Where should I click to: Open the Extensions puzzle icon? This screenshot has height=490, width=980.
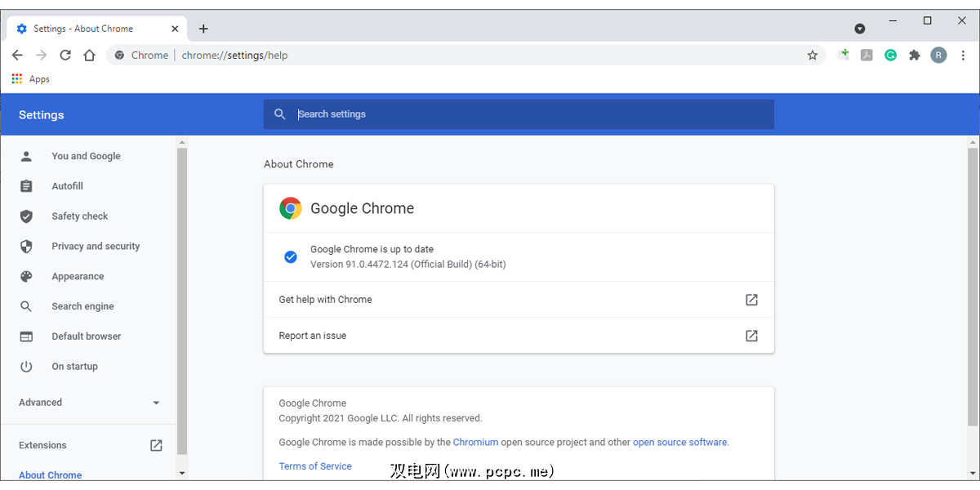tap(915, 56)
